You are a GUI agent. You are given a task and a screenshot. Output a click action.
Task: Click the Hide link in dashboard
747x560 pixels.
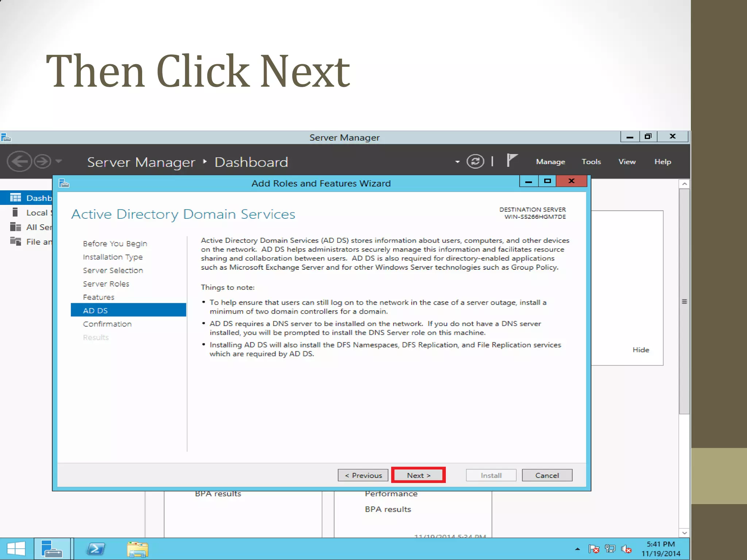pyautogui.click(x=640, y=350)
